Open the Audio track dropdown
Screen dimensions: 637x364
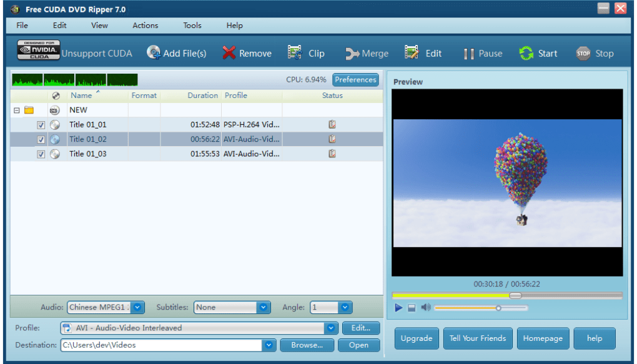[x=138, y=307]
